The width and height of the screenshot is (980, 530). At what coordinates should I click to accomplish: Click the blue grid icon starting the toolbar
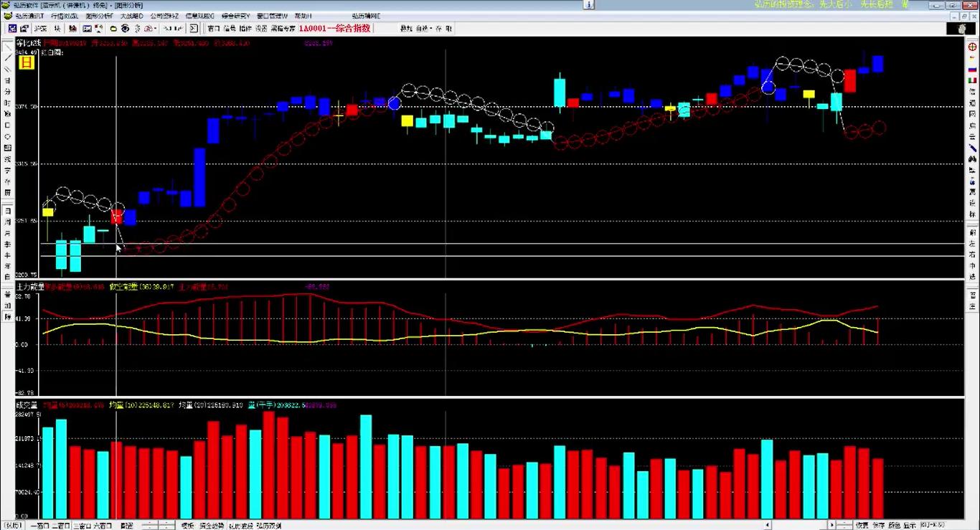click(x=12, y=29)
